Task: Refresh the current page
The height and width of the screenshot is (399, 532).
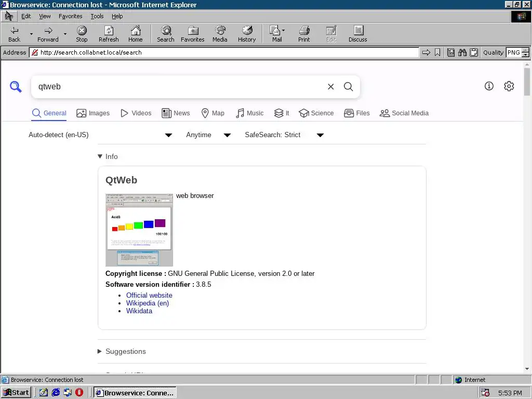Action: coord(109,34)
